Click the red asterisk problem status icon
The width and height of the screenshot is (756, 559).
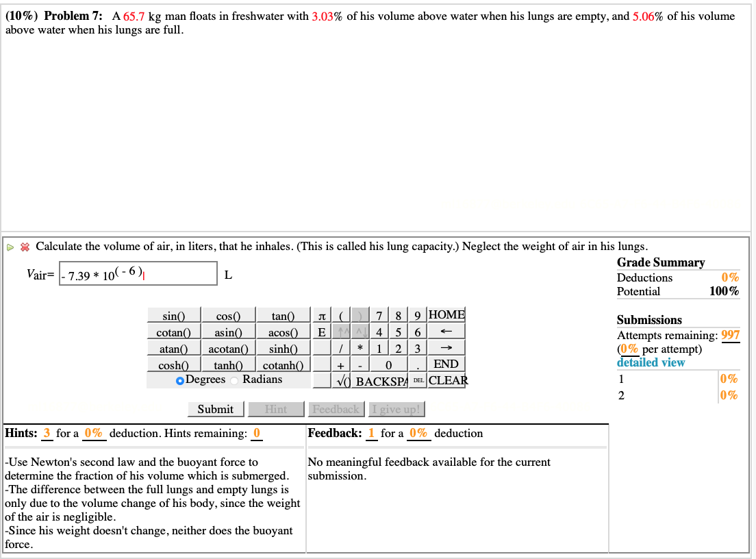pyautogui.click(x=24, y=246)
